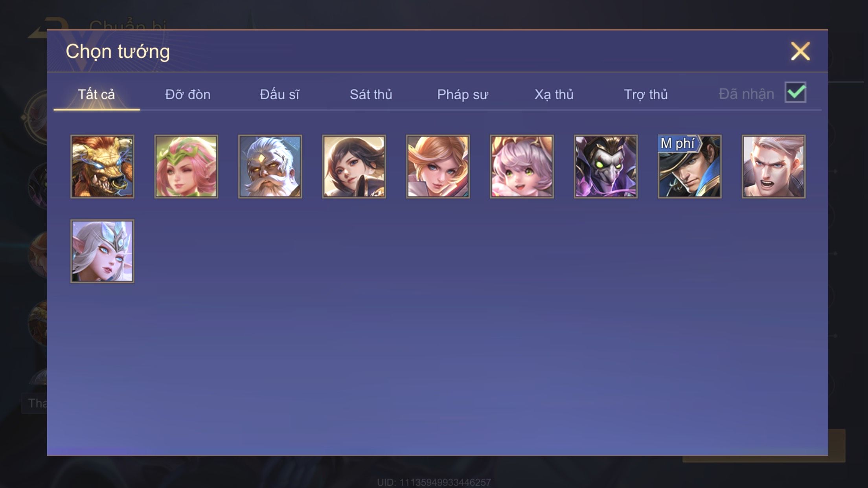Select the purple masked crow hero
This screenshot has height=488, width=868.
[606, 167]
